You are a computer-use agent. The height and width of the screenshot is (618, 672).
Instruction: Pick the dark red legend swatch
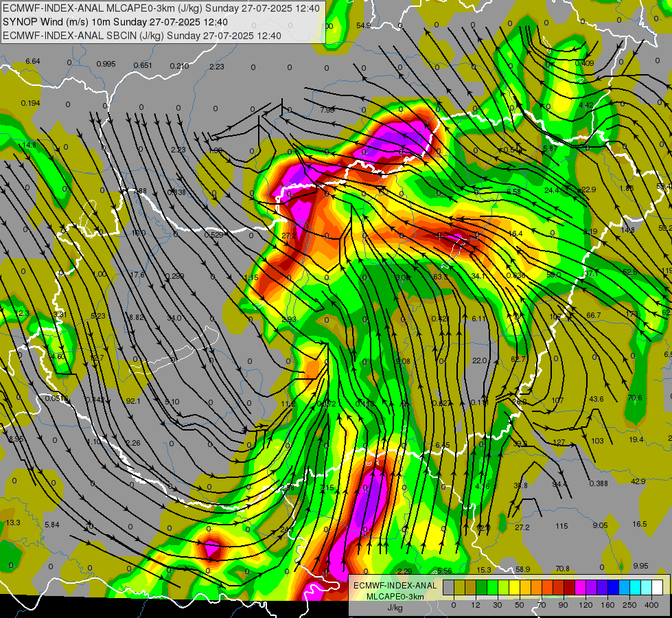(x=569, y=587)
